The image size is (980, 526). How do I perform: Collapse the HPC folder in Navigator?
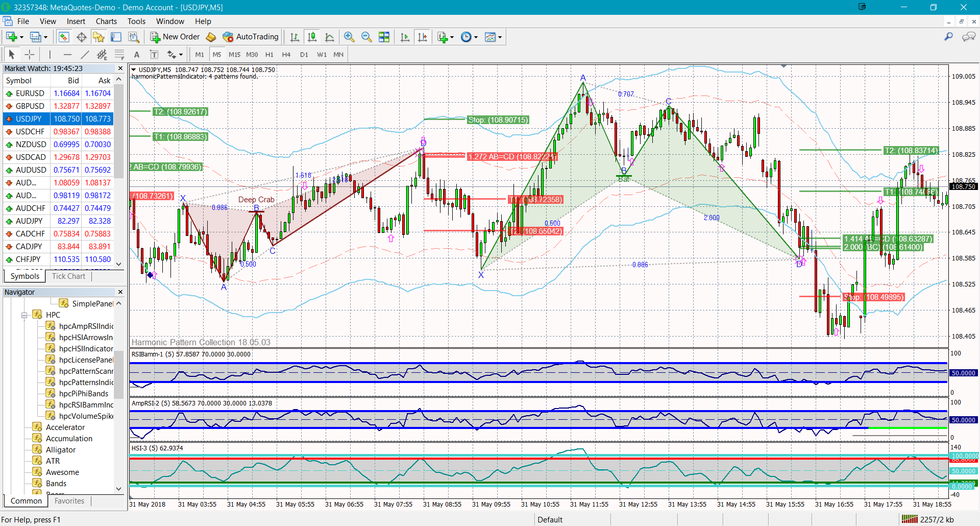(24, 315)
